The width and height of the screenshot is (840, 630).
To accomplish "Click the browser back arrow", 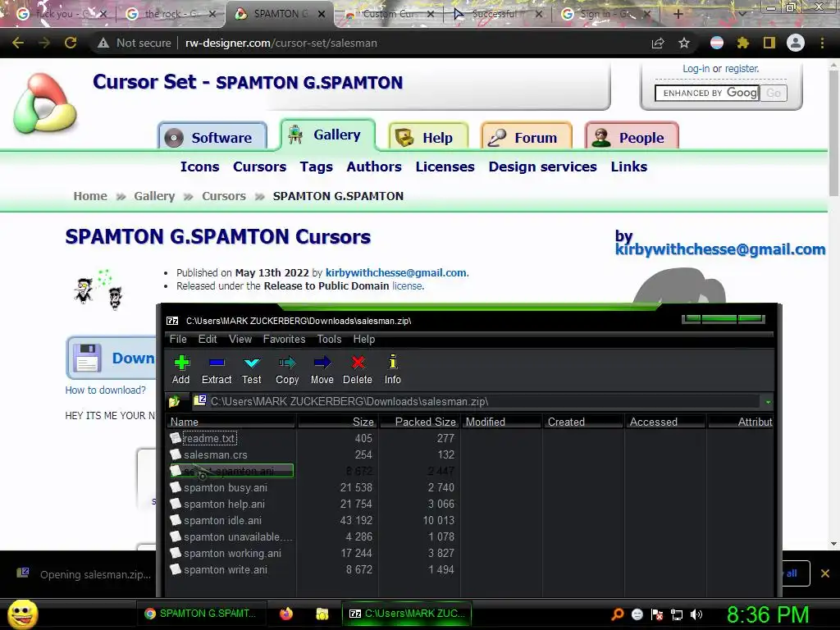I will click(x=18, y=43).
